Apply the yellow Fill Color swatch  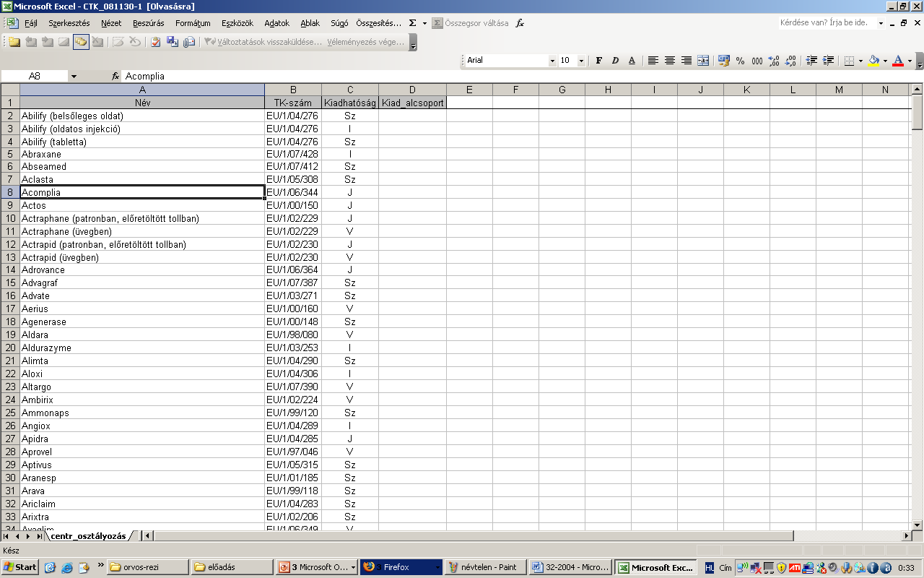click(x=873, y=61)
